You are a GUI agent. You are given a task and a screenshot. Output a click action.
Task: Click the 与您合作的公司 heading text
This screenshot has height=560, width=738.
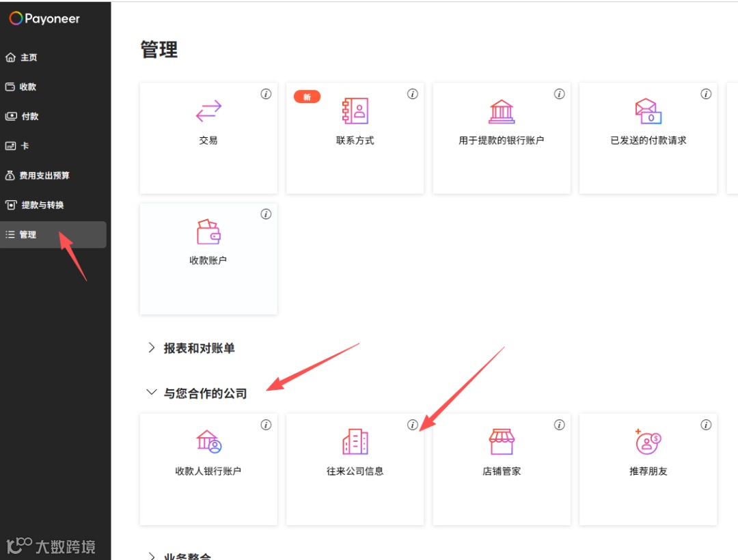[205, 393]
